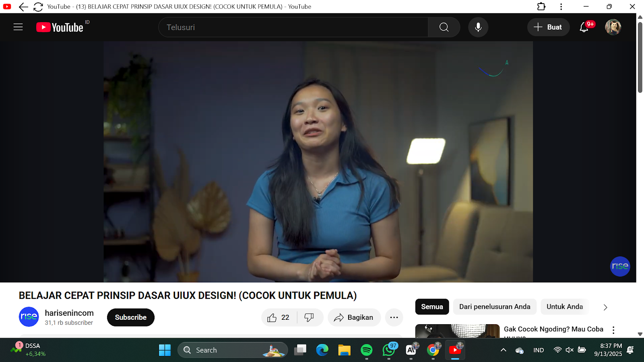Subscribe to the harisenincom channel
Screen dimensions: 644x362
(x=130, y=317)
